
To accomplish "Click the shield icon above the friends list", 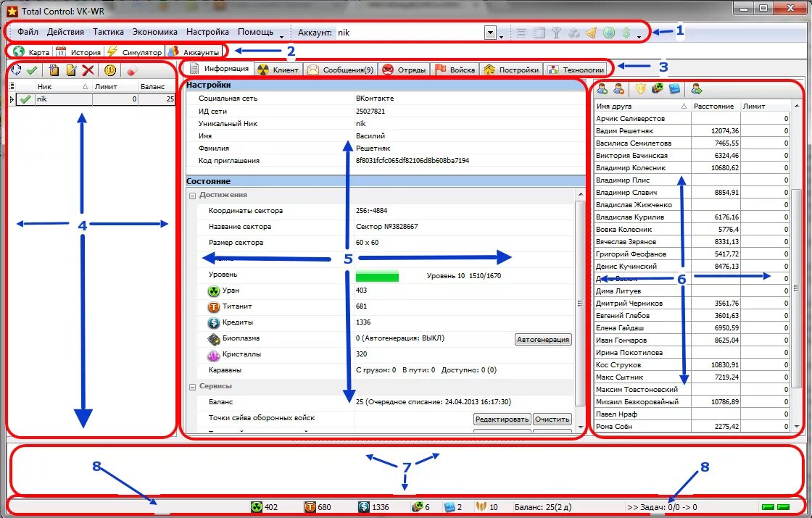I will (640, 89).
